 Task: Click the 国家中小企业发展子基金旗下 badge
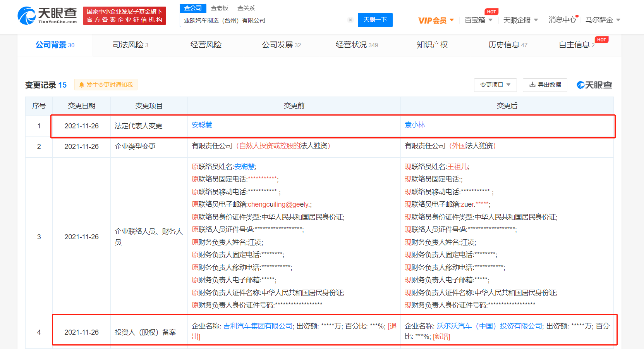point(124,16)
